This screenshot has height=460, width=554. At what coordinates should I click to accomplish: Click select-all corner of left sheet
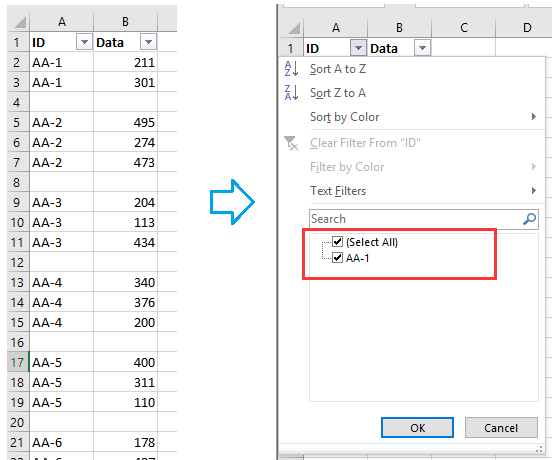click(19, 22)
